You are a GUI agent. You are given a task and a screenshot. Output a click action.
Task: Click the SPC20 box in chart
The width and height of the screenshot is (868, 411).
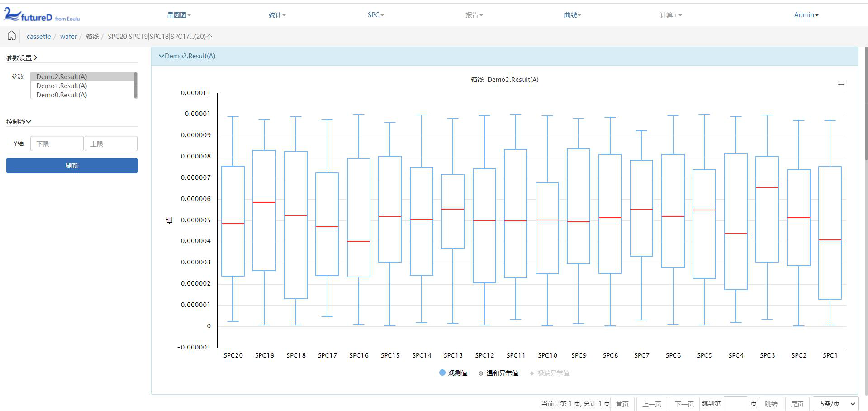coord(233,221)
